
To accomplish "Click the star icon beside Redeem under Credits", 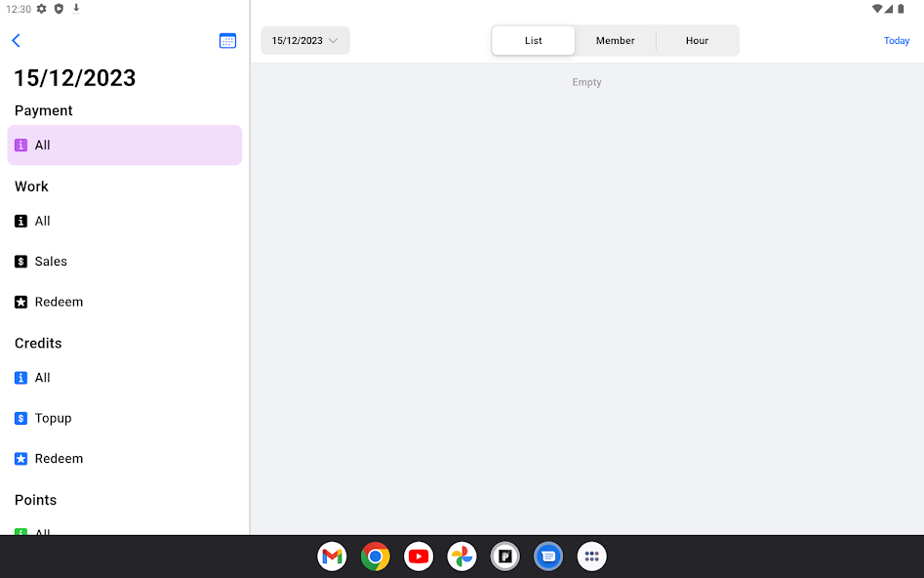I will click(x=20, y=458).
